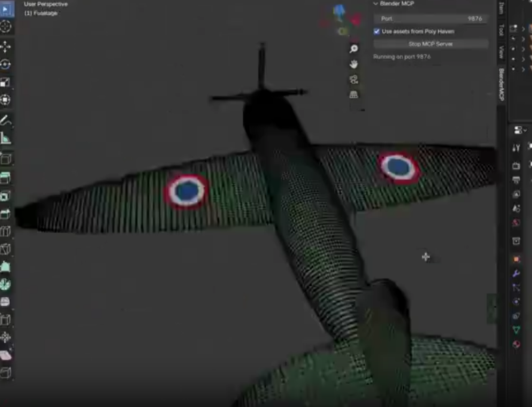The image size is (532, 407).
Task: Select the Select Box tool
Action: click(6, 9)
